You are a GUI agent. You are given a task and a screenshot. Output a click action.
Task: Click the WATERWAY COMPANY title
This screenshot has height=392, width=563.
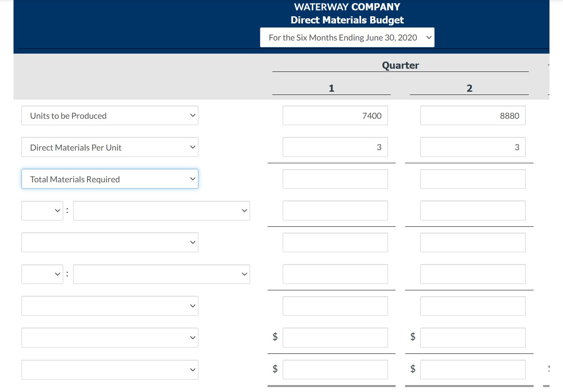pyautogui.click(x=347, y=7)
